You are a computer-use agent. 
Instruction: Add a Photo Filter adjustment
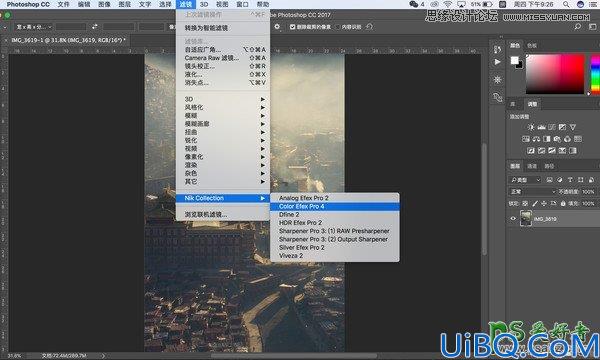[557, 139]
